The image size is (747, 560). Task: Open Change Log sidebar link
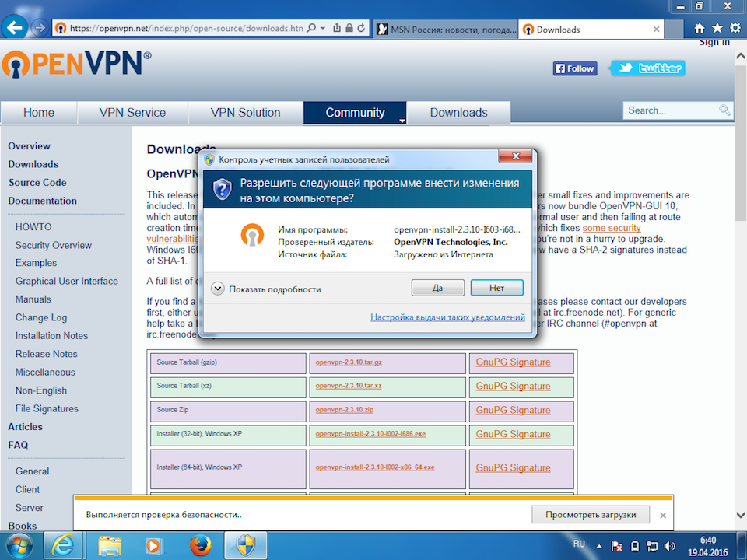tap(41, 317)
